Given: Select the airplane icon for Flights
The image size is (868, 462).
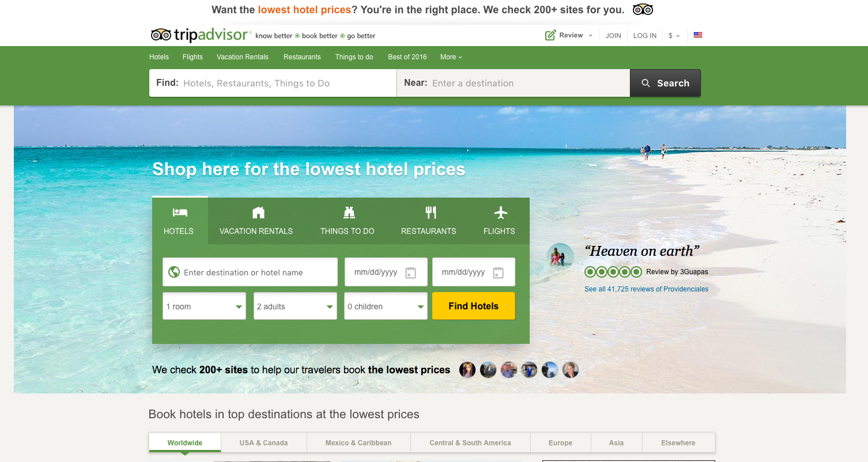Looking at the screenshot, I should click(x=501, y=213).
